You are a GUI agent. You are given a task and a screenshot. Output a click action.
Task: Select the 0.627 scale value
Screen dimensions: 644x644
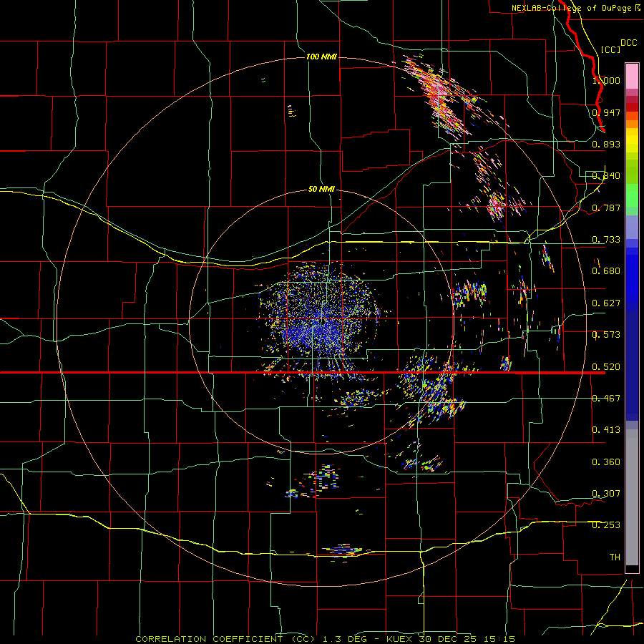coord(606,303)
